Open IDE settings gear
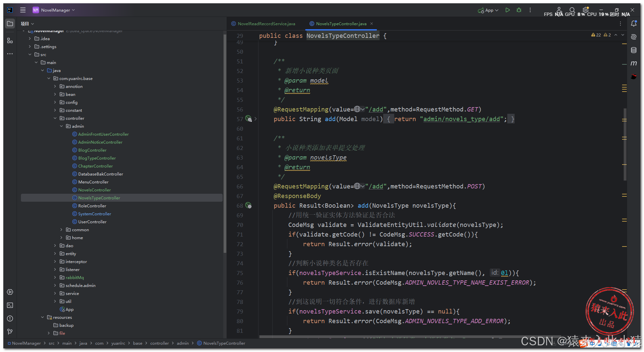The height and width of the screenshot is (352, 644). click(x=585, y=10)
